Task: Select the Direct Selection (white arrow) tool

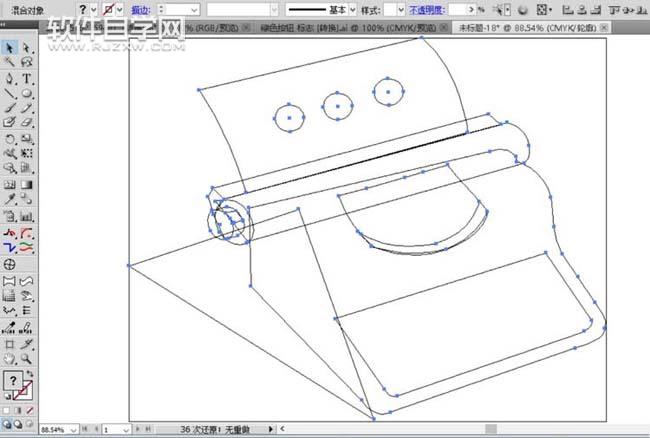Action: (x=27, y=48)
